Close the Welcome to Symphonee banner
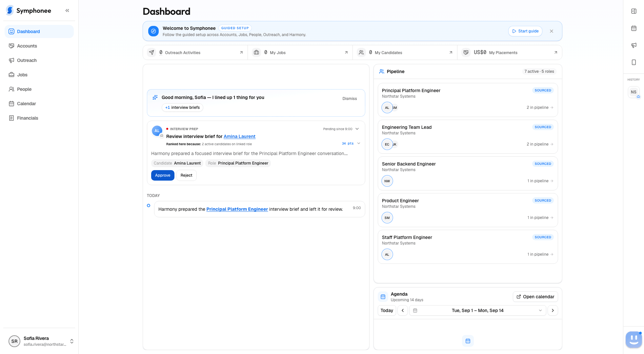 [552, 31]
